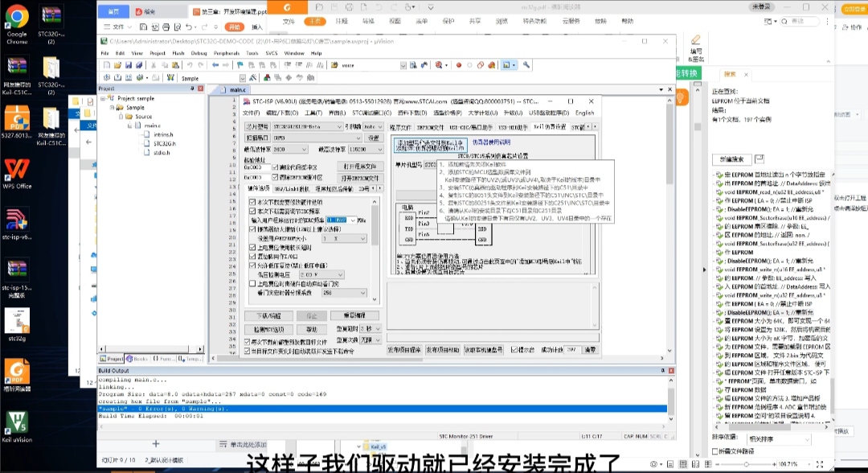Viewport: 868px width, 473px height.
Task: Toggle watchdog auto-start on power-up checkbox
Action: click(x=252, y=284)
